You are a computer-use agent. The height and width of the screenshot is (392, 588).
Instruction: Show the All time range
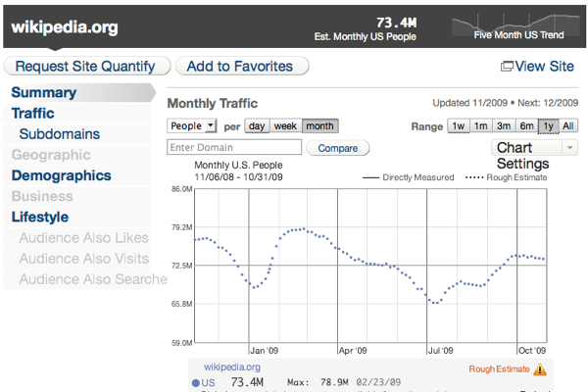point(569,125)
